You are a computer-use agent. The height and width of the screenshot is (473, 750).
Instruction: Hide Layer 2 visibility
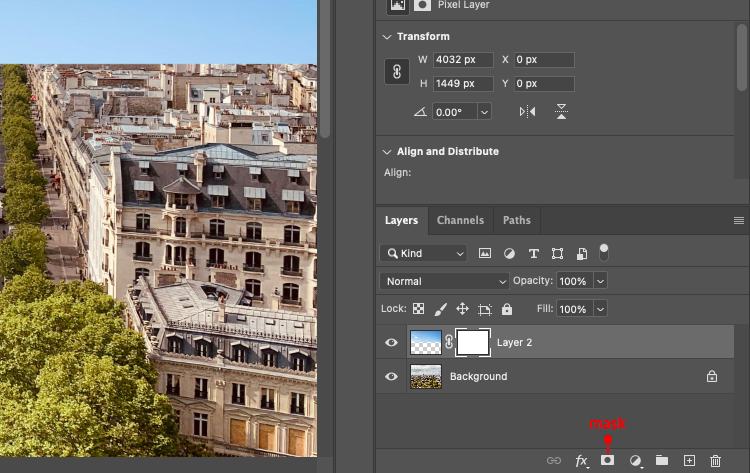click(391, 342)
